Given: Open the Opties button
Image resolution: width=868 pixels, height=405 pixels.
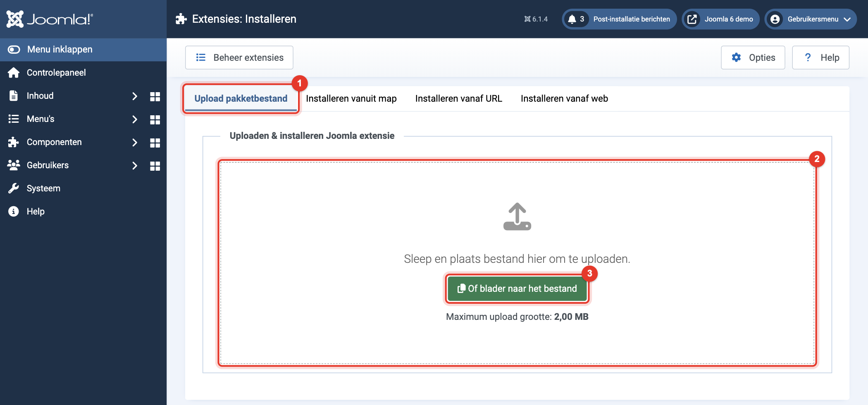Looking at the screenshot, I should click(753, 57).
